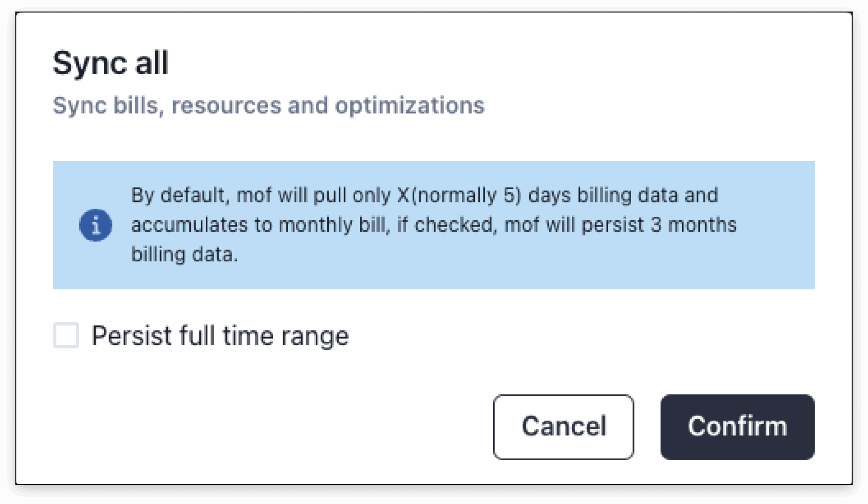The image size is (868, 504).
Task: Click the info banner's first line about default pull
Action: pyautogui.click(x=425, y=195)
